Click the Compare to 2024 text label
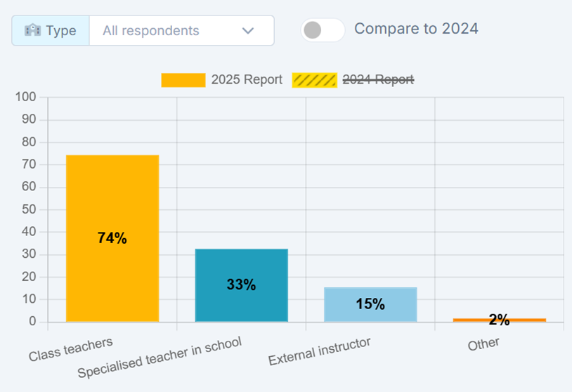Viewport: 572px width, 392px height. 416,29
